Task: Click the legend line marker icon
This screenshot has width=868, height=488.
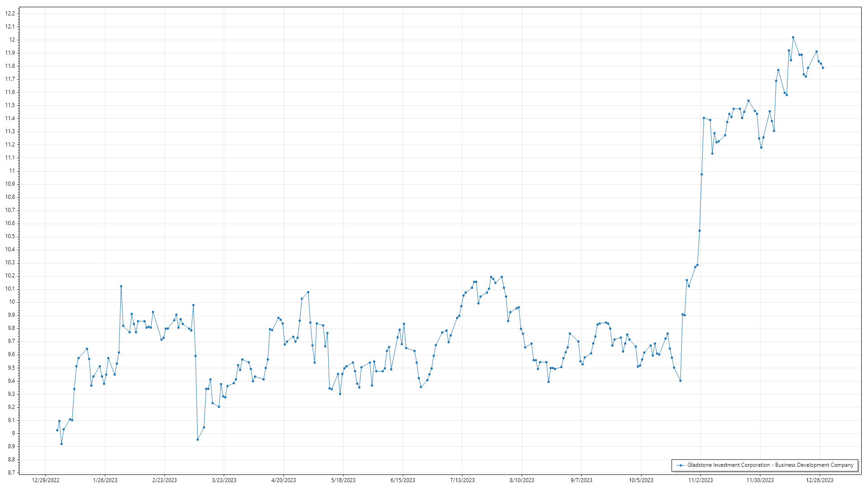Action: point(680,465)
